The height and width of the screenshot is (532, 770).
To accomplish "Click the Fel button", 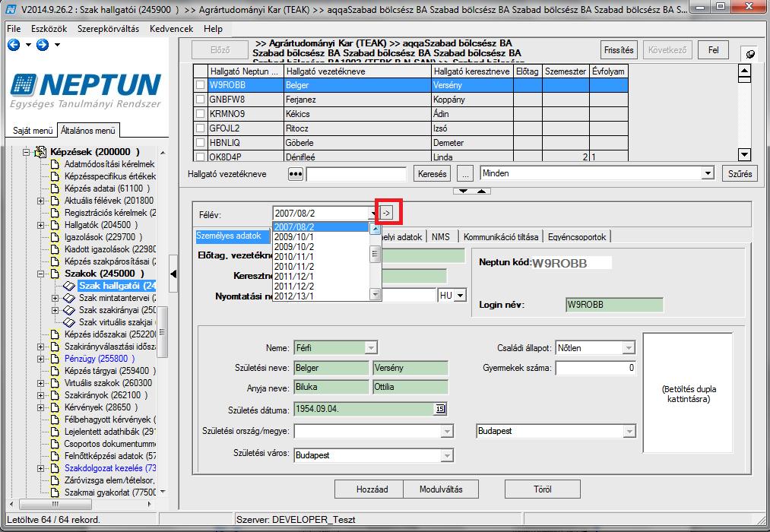I will click(x=714, y=50).
